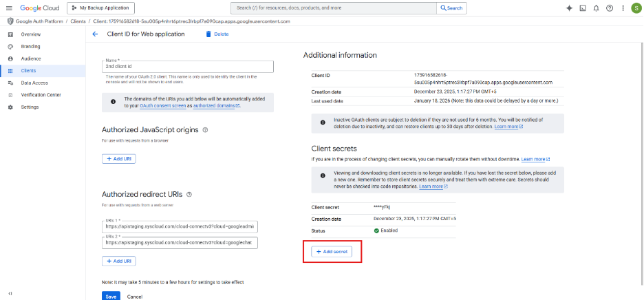Viewport: 644px width, 300px height.
Task: Click help icon next to Authorized redirect URIs
Action: 189,195
